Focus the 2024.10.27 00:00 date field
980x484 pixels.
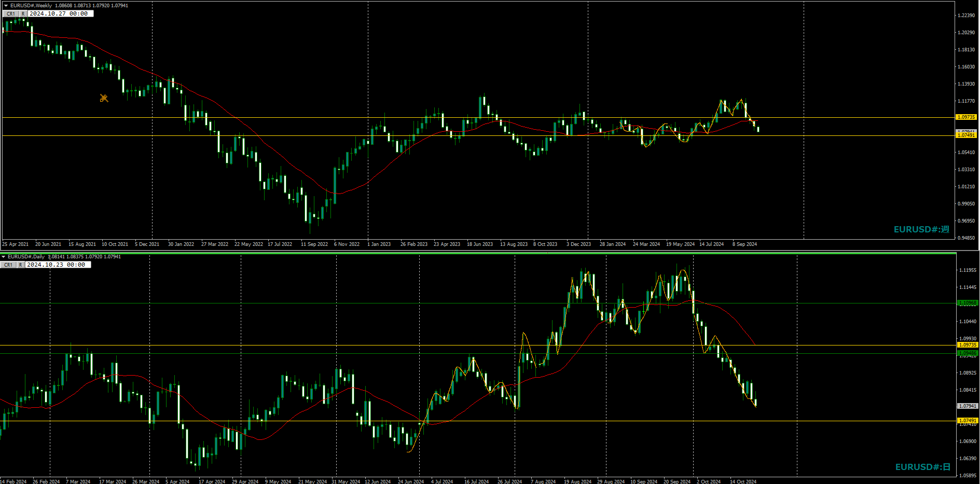[x=61, y=14]
